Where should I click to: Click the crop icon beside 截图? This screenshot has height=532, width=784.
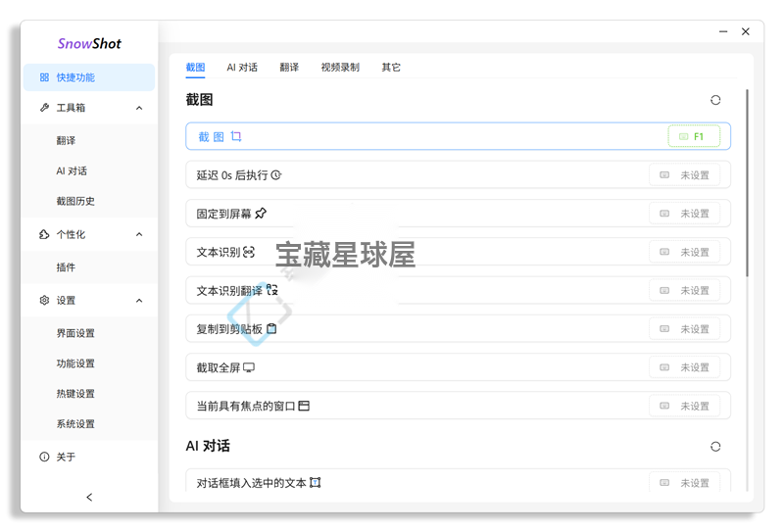pyautogui.click(x=236, y=136)
